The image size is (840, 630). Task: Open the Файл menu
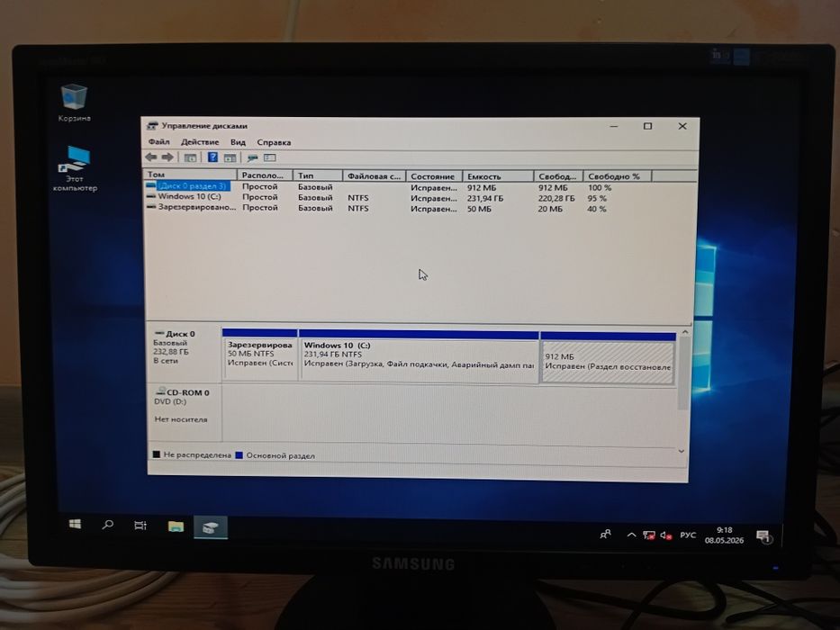(x=159, y=142)
